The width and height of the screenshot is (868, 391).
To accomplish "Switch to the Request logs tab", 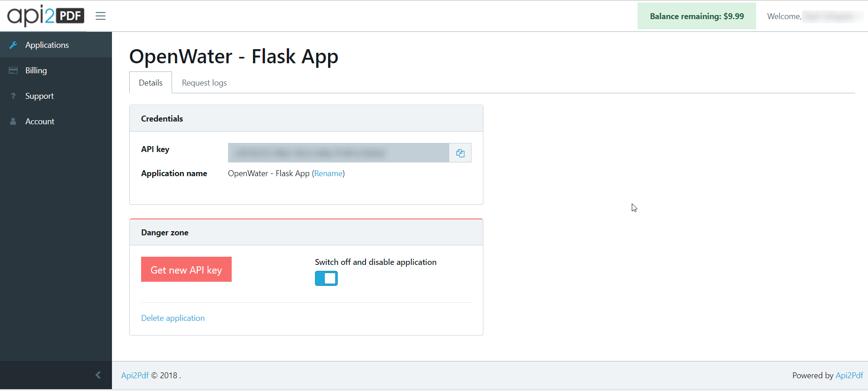I will (x=204, y=83).
